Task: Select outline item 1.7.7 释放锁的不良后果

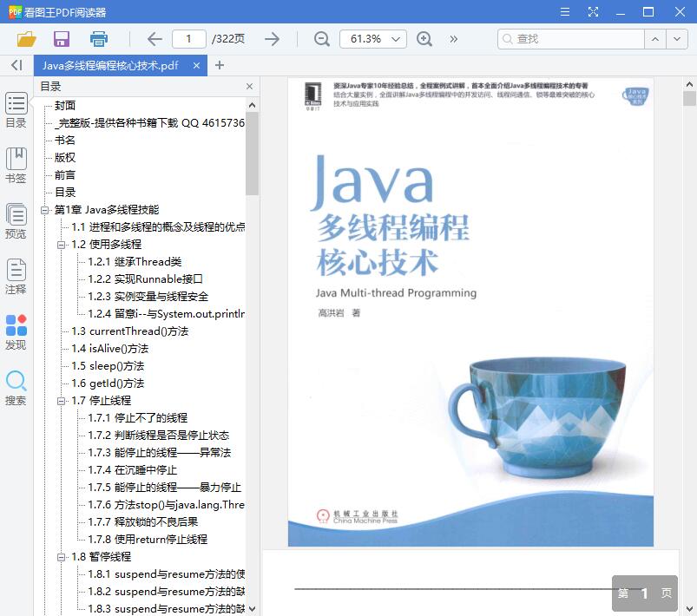Action: pos(142,521)
